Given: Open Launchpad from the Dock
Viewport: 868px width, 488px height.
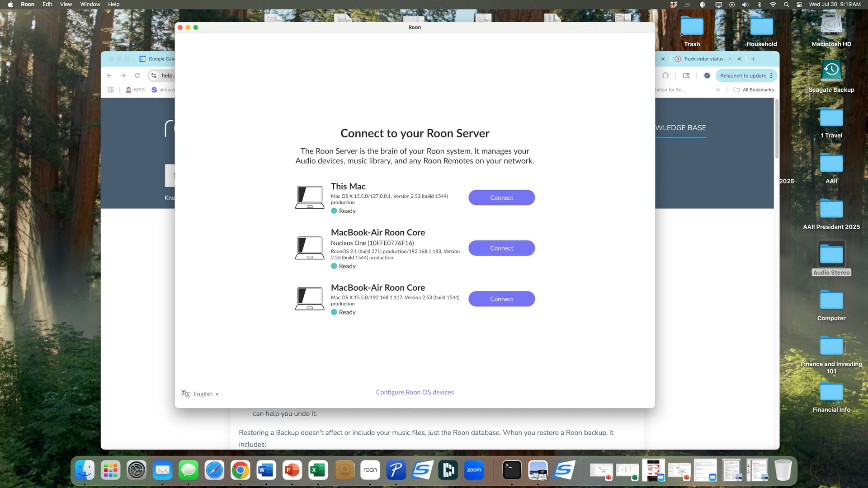Looking at the screenshot, I should pos(110,470).
